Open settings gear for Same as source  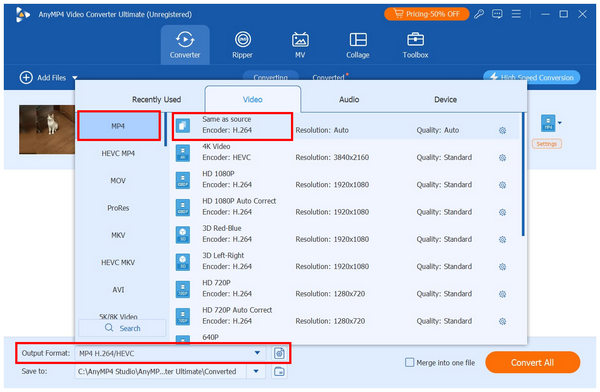[x=502, y=131]
